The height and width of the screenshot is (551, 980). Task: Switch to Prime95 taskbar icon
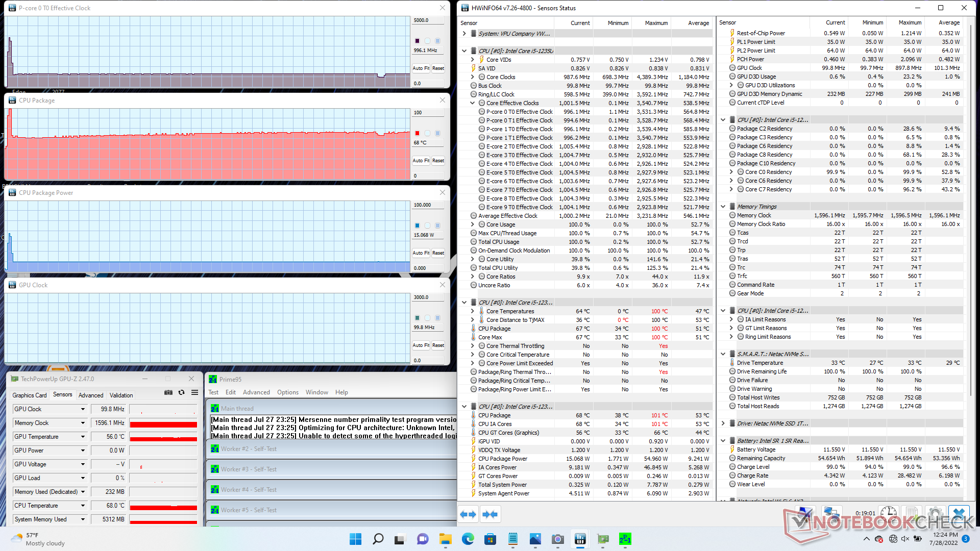pyautogui.click(x=625, y=539)
